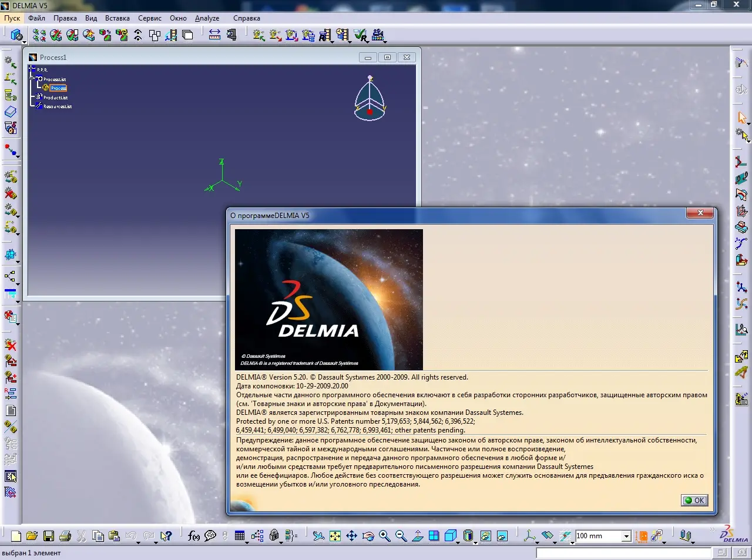The image size is (752, 560).
Task: Click the Cut scissors icon
Action: (x=82, y=536)
